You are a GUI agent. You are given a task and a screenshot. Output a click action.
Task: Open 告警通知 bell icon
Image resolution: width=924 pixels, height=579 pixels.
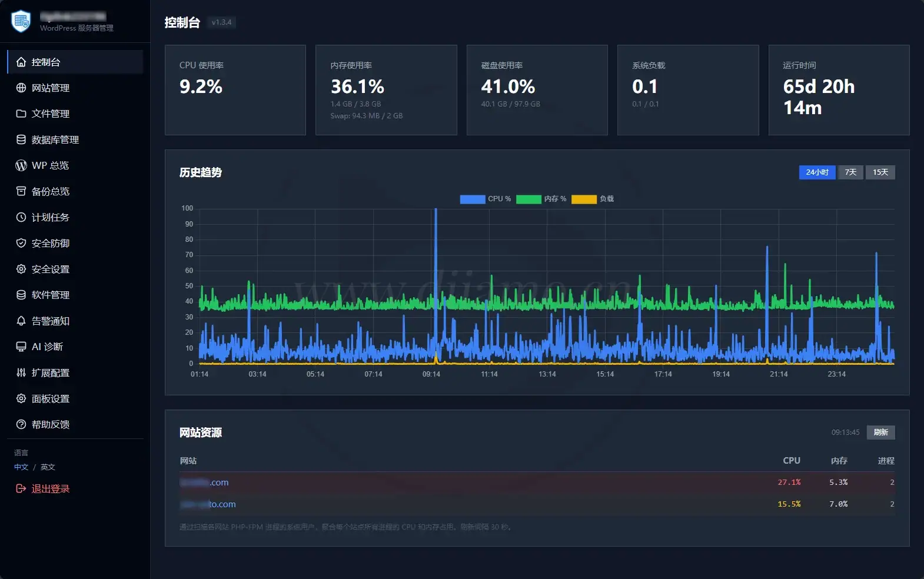(x=21, y=321)
